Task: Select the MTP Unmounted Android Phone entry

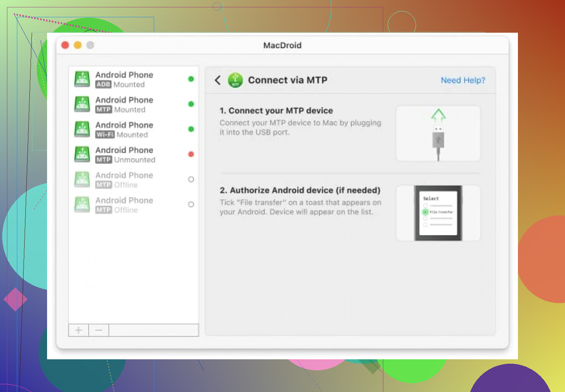Action: pyautogui.click(x=125, y=154)
